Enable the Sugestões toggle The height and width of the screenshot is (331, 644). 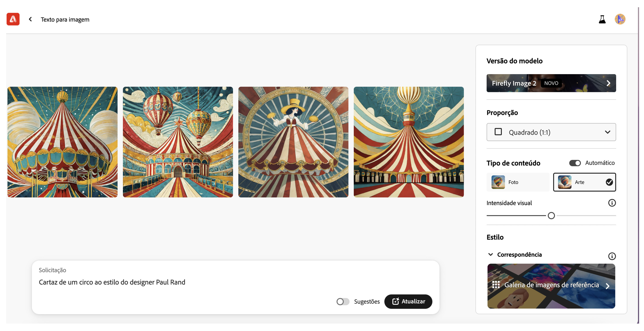[x=343, y=301]
